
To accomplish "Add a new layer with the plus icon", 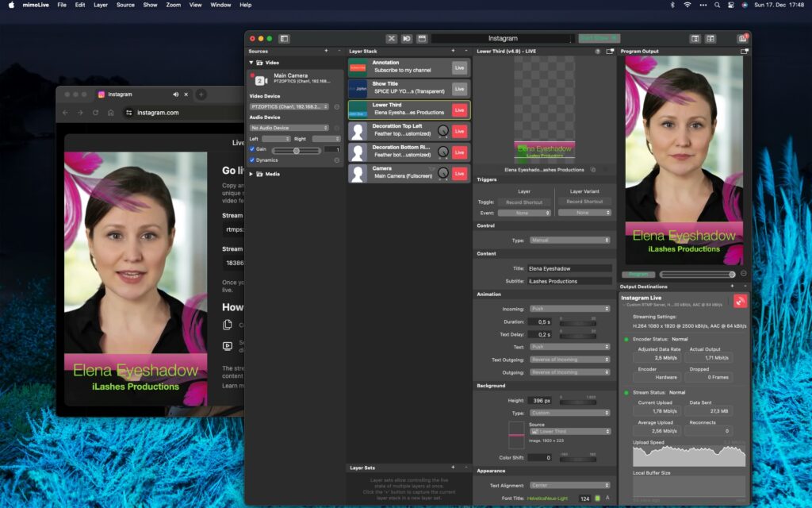I will tap(453, 51).
